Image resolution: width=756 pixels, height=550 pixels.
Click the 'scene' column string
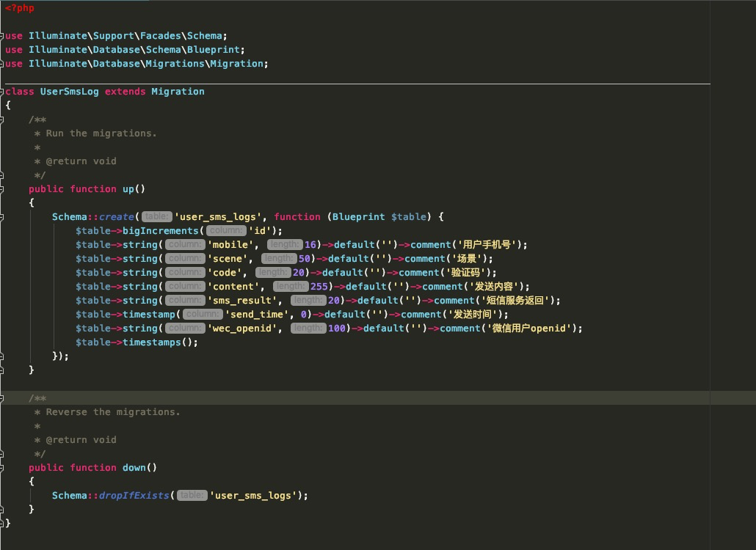coord(227,259)
